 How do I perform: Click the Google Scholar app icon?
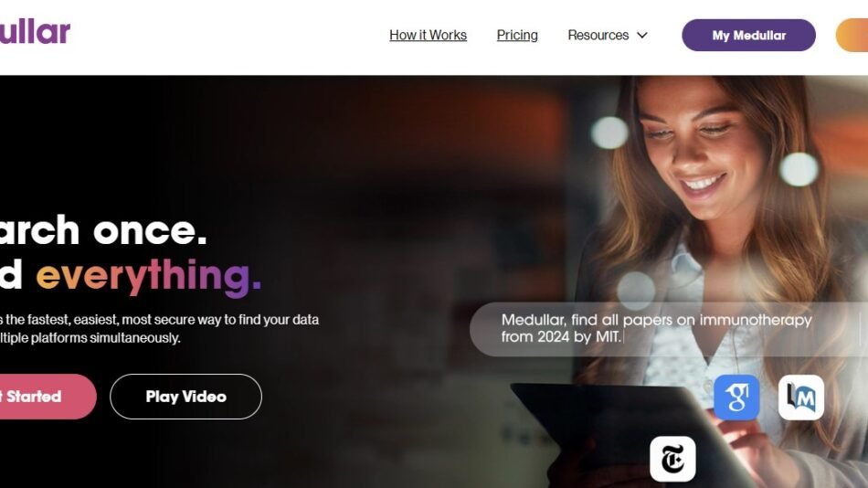pos(736,398)
